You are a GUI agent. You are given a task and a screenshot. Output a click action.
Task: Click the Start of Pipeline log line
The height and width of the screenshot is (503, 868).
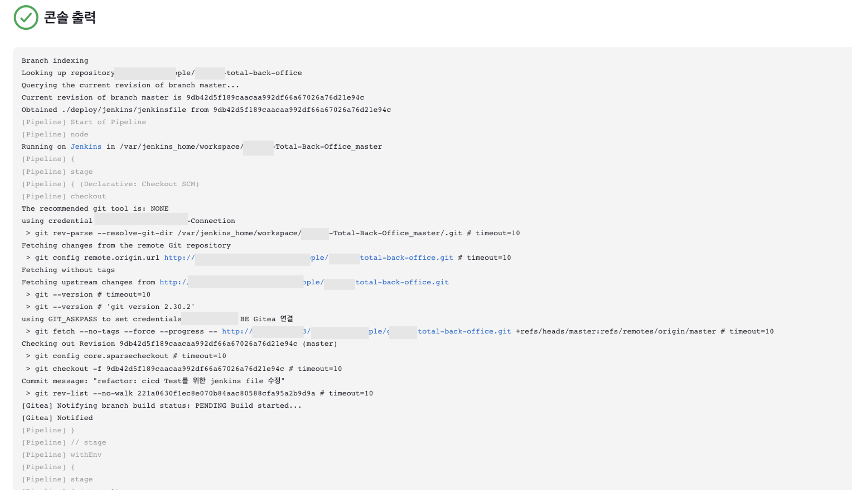coord(84,122)
